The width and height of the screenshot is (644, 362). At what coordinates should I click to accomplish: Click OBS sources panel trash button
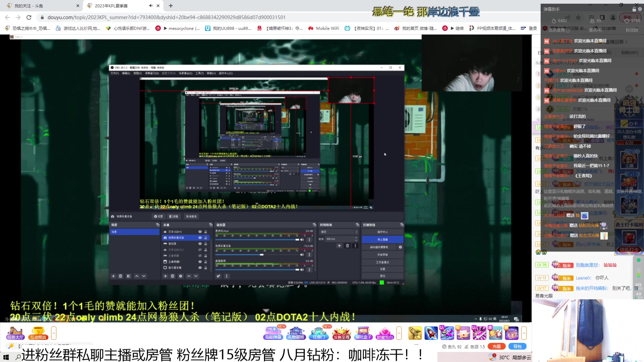pyautogui.click(x=172, y=276)
